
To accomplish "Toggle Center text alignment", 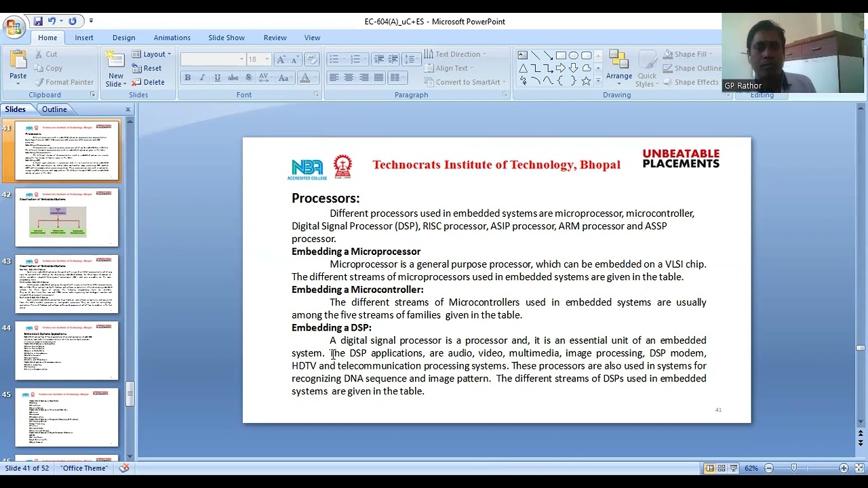I will tap(349, 78).
